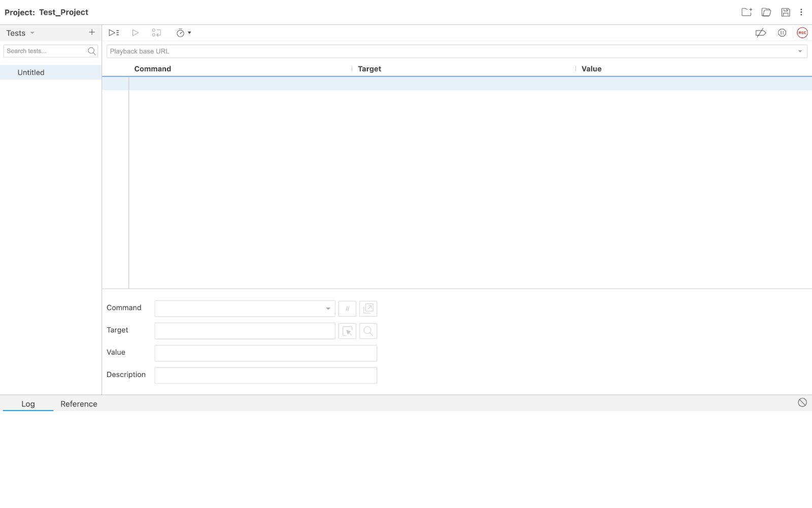812x508 pixels.
Task: Create a new project
Action: 746,12
